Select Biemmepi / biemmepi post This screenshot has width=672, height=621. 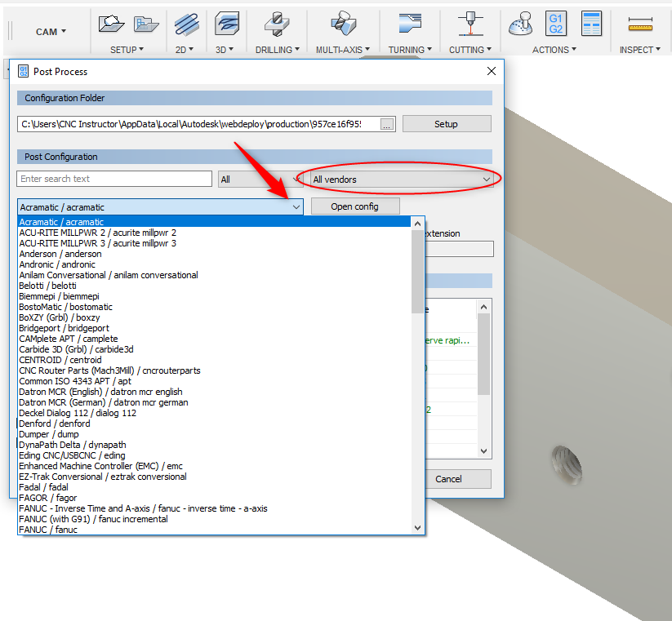(214, 296)
